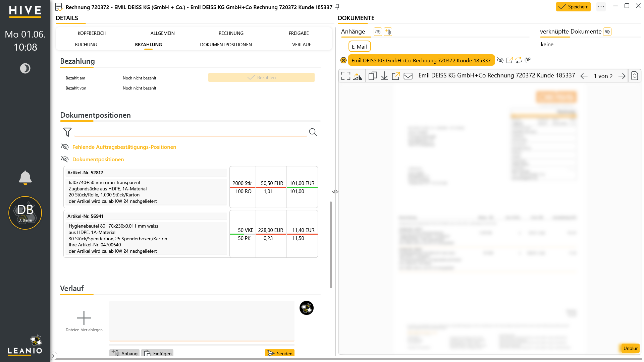Click the search magnifier in Dokumentpositionen

pyautogui.click(x=313, y=132)
